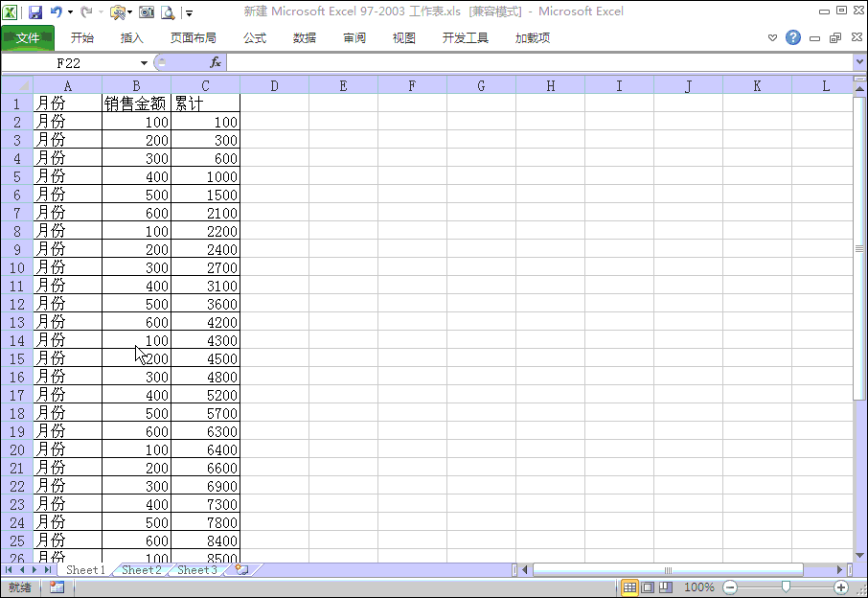Open the Name Box dropdown arrow
The height and width of the screenshot is (598, 868).
click(x=144, y=63)
